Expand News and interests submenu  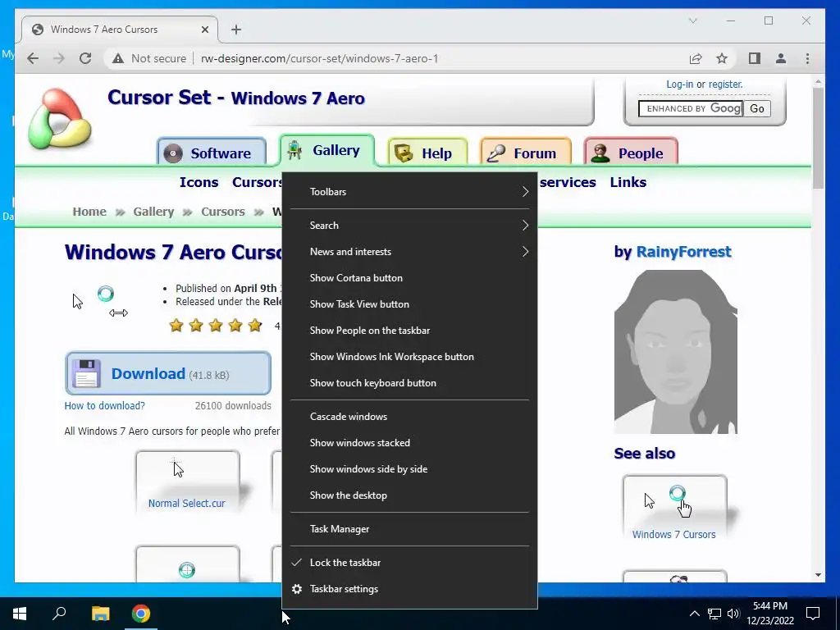(x=409, y=252)
